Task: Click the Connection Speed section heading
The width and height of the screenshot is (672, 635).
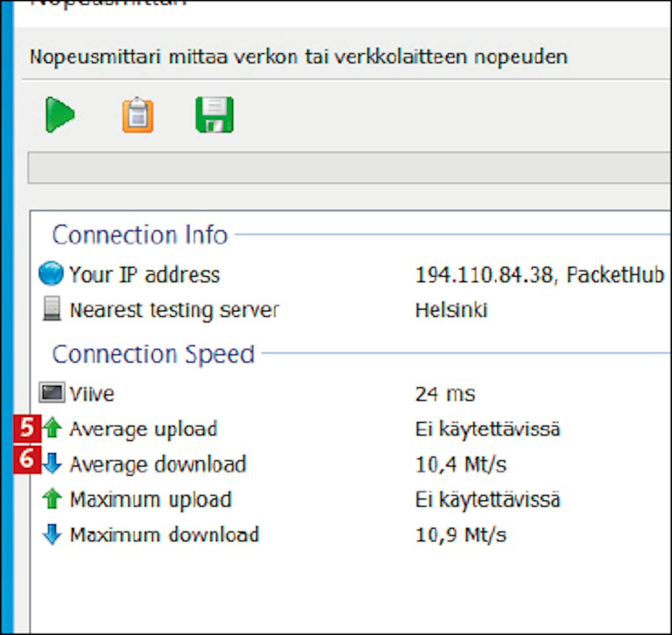Action: pyautogui.click(x=153, y=354)
